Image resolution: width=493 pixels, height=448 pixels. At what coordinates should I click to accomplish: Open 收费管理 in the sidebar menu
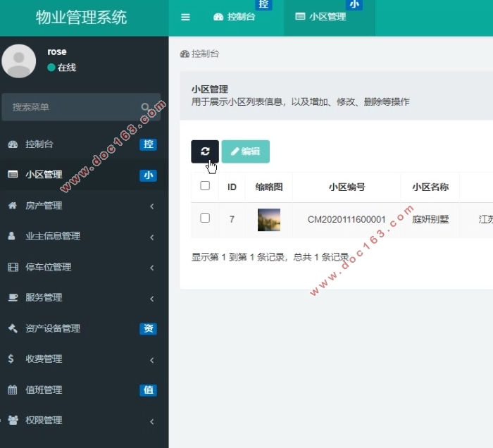click(x=84, y=359)
